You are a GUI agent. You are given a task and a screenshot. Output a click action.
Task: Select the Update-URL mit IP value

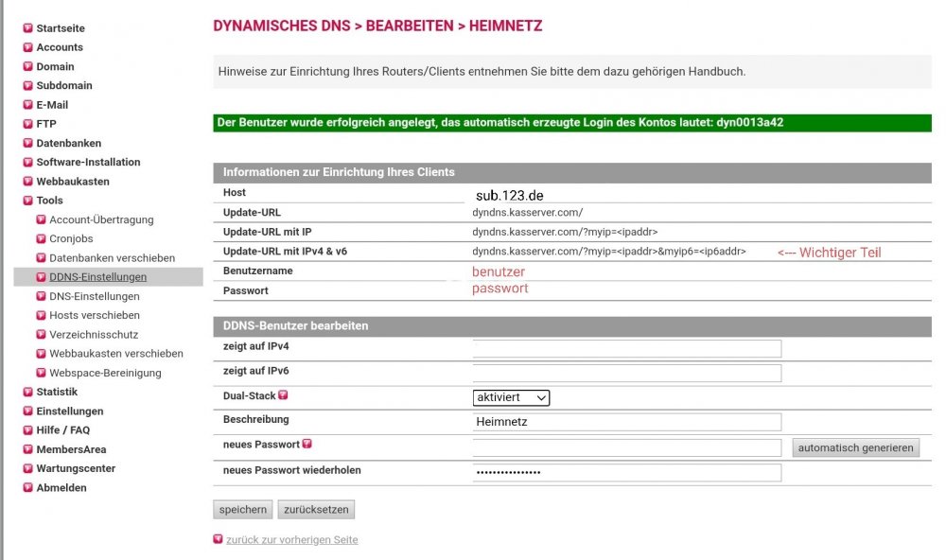[x=565, y=232]
